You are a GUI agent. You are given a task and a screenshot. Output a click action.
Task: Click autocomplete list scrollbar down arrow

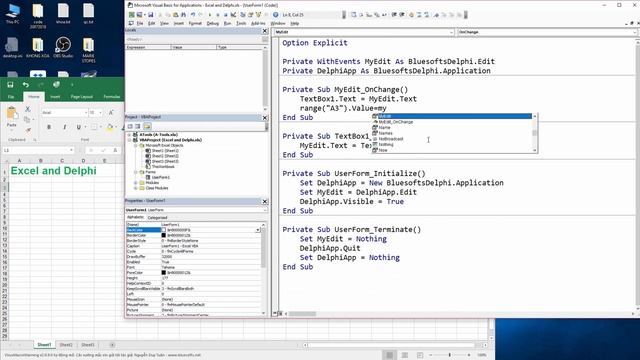coord(535,151)
